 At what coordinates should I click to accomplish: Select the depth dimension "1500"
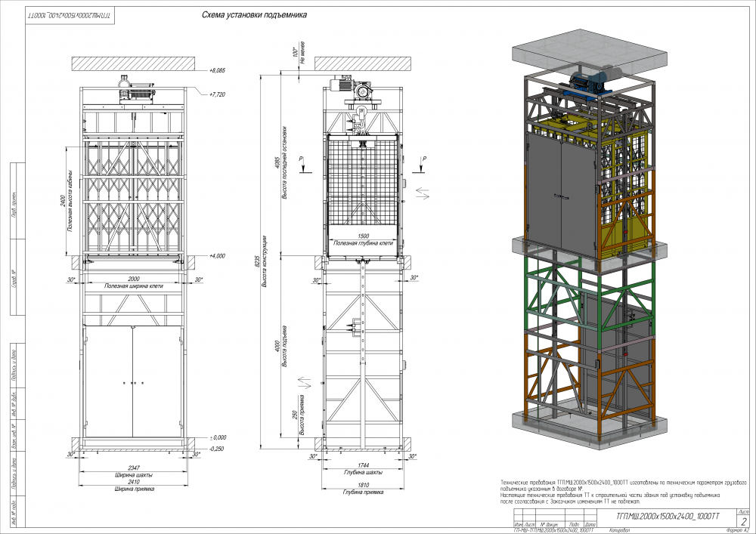pos(364,236)
